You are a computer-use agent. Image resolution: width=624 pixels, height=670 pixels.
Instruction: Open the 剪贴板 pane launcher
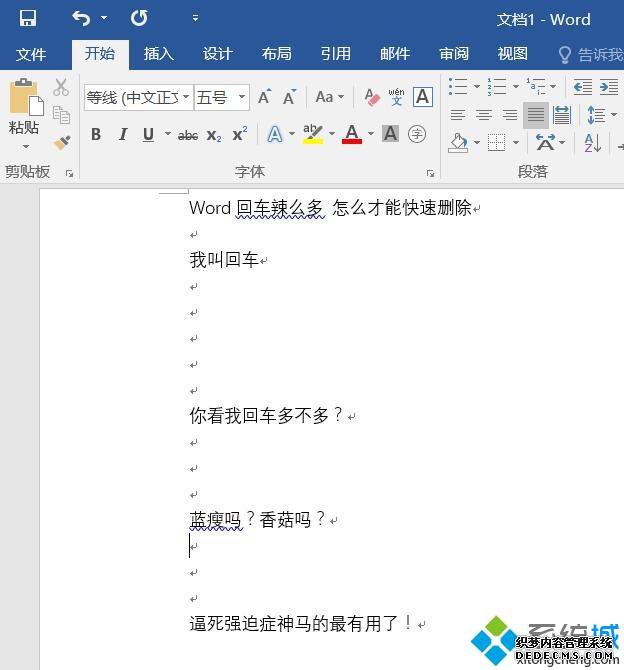(69, 173)
